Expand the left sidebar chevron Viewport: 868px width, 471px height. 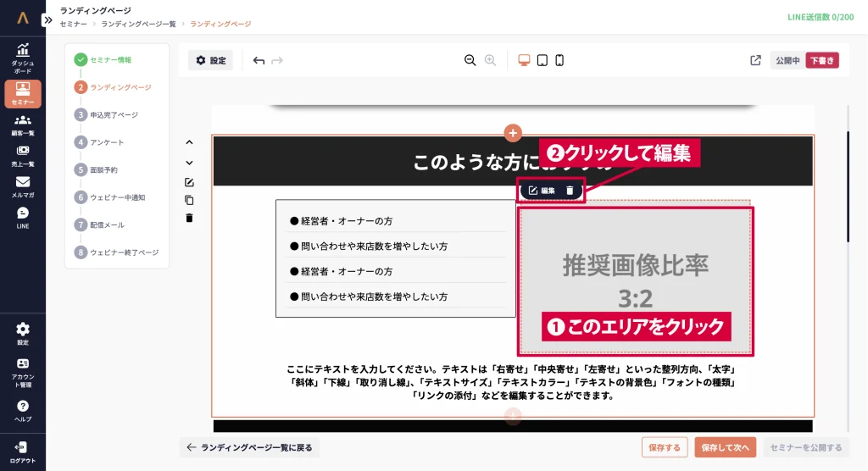(47, 19)
